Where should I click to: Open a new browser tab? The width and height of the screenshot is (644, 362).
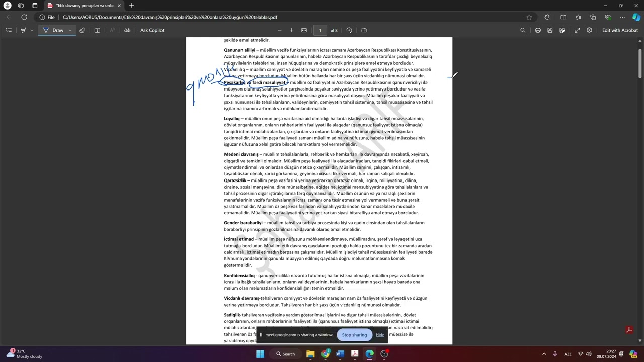point(131,6)
